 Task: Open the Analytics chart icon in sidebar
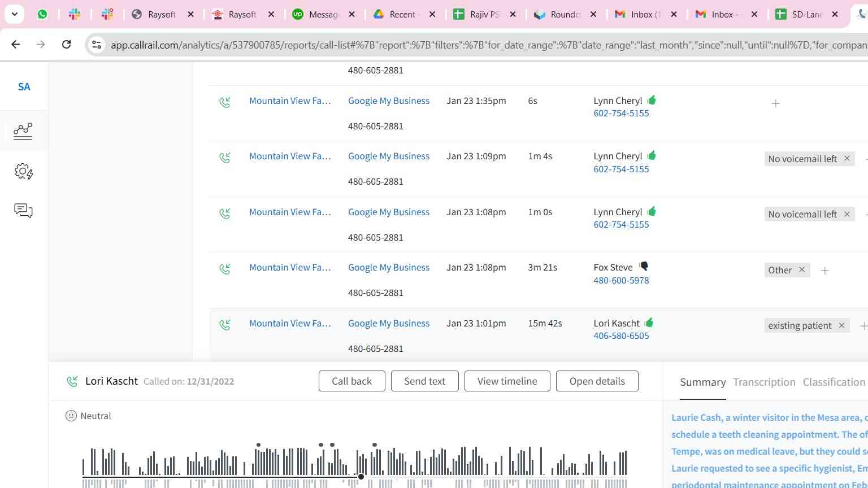[x=23, y=131]
